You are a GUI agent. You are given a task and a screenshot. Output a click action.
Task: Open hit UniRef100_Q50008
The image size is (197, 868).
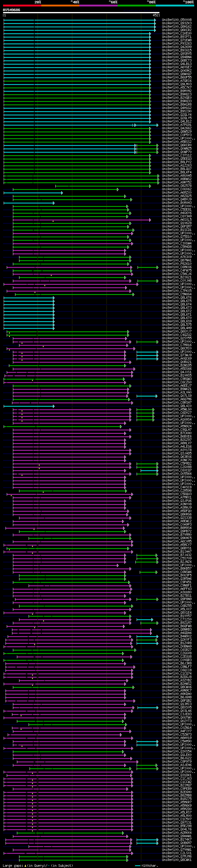(176, 20)
